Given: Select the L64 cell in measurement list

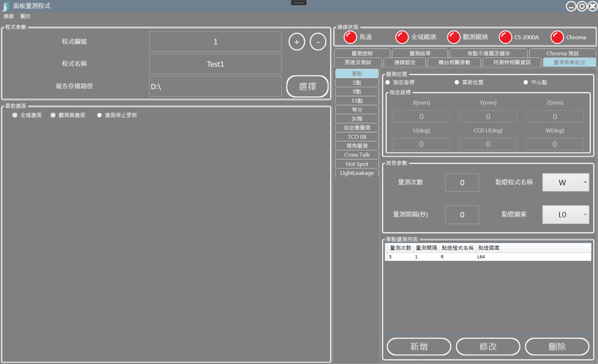Looking at the screenshot, I should pyautogui.click(x=489, y=257).
